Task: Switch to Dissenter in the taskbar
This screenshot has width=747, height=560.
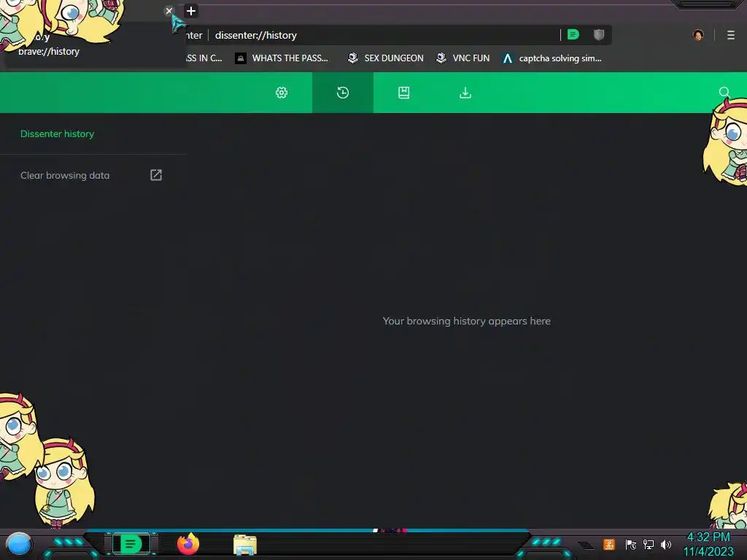Action: (x=131, y=544)
